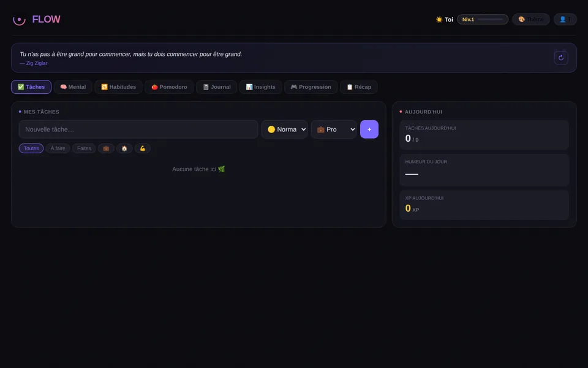Select the Faites filter chip
Viewport: 588px width, 368px height.
tap(84, 148)
